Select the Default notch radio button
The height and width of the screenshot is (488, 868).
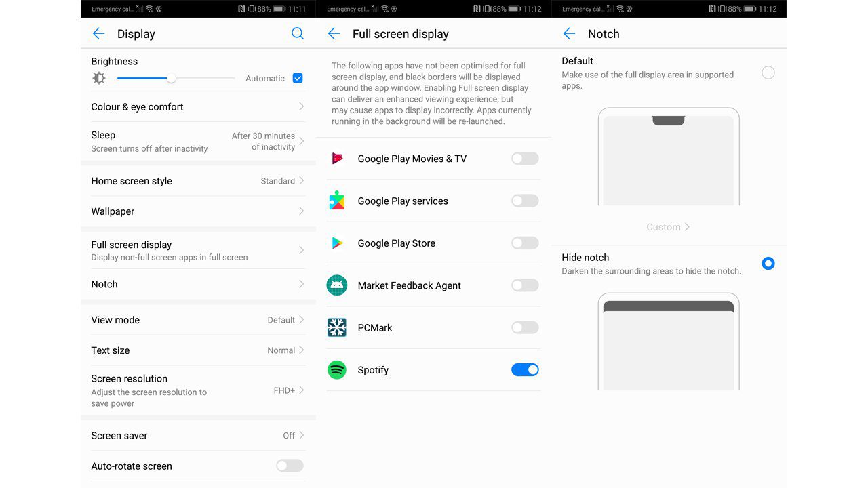point(768,73)
